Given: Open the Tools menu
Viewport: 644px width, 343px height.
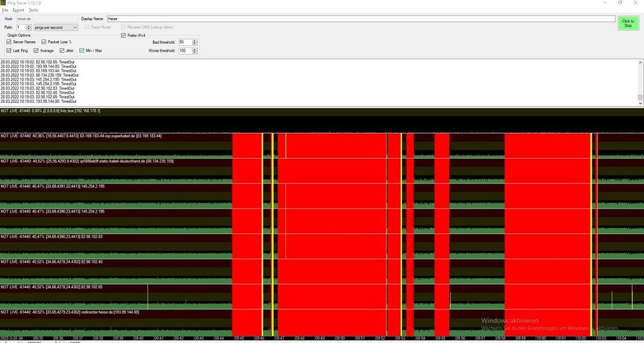Looking at the screenshot, I should (34, 10).
